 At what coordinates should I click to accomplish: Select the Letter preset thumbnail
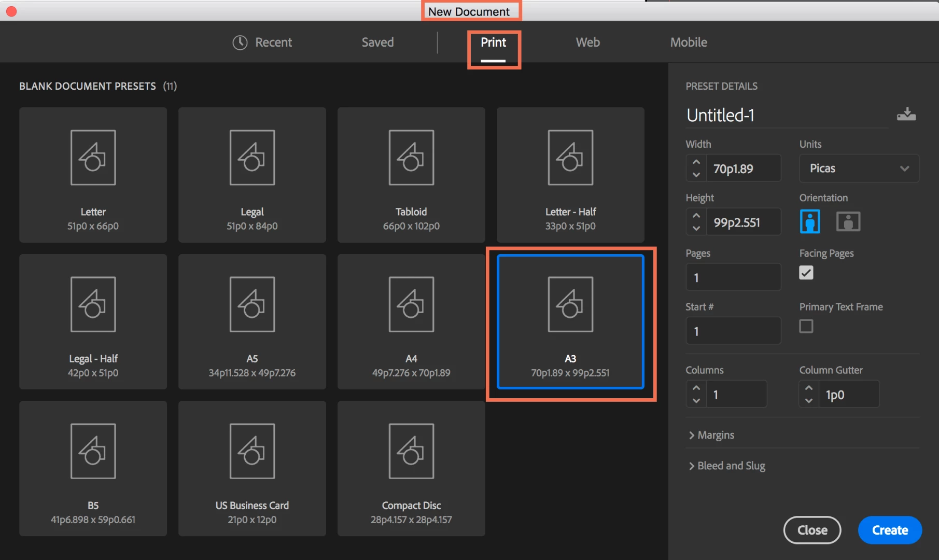click(93, 175)
